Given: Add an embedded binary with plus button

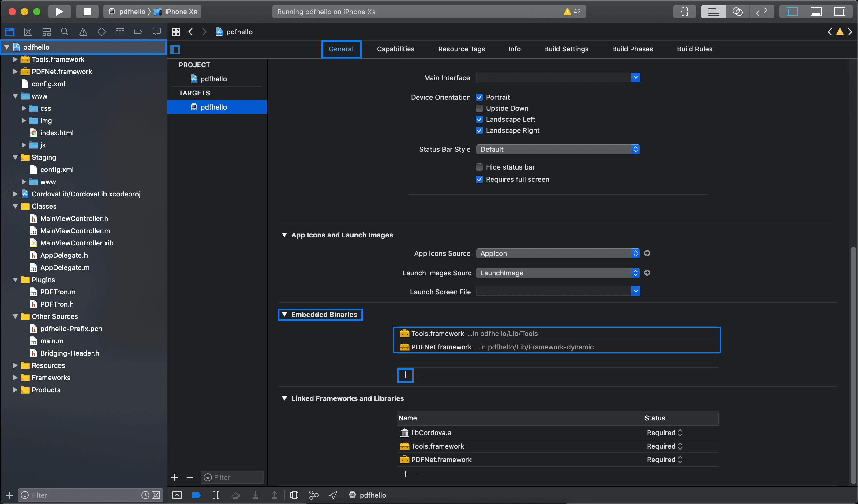Looking at the screenshot, I should pos(405,375).
